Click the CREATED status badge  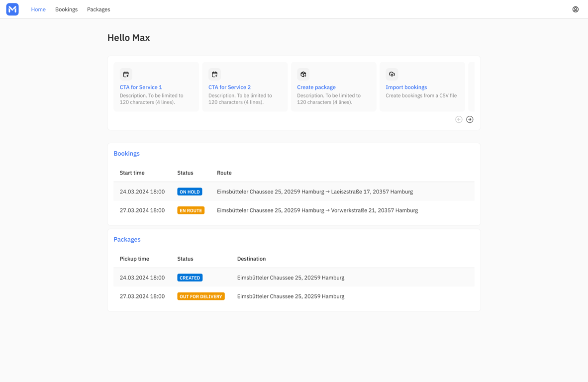[190, 278]
